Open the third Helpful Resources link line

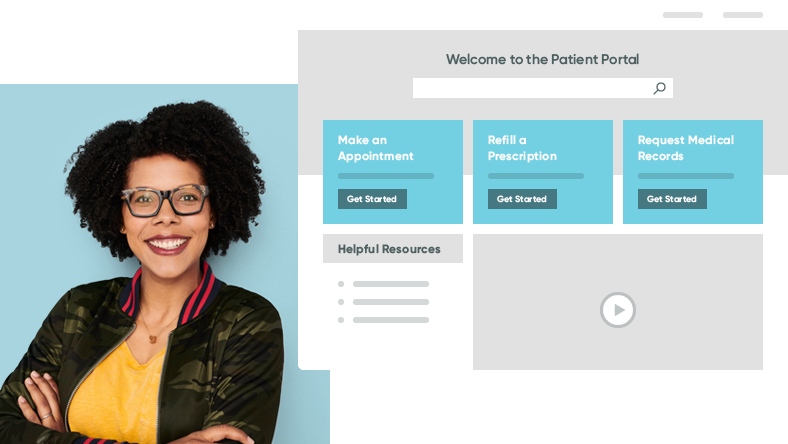[x=390, y=320]
